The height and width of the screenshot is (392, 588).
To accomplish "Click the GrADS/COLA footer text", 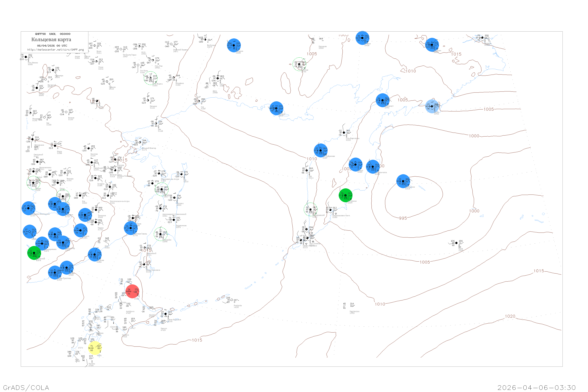I will pos(26,387).
